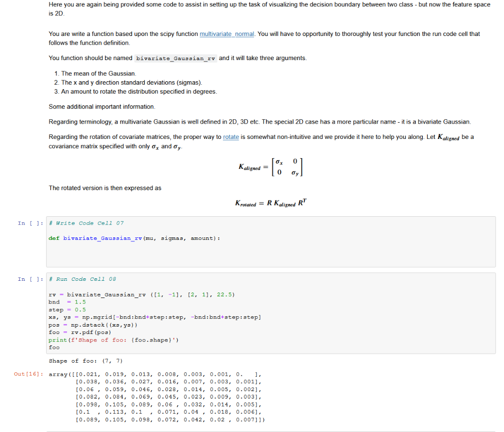The height and width of the screenshot is (432, 504).
Task: Click the inline code bivariate_Gaussian_rv in text
Action: coord(176,58)
